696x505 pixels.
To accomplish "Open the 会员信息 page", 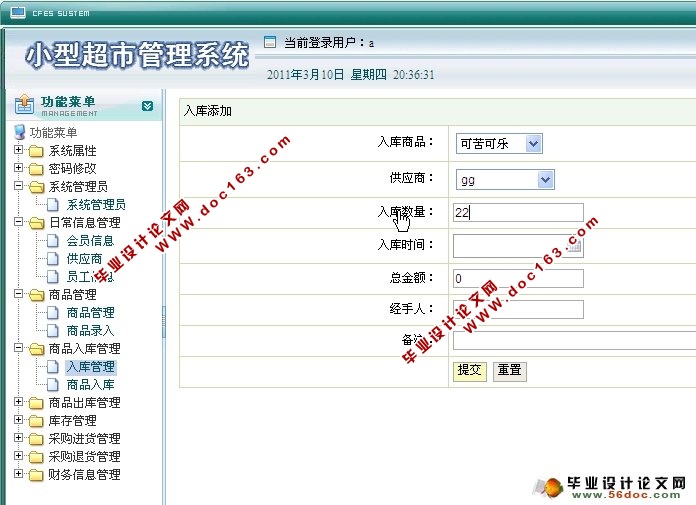I will click(x=90, y=241).
